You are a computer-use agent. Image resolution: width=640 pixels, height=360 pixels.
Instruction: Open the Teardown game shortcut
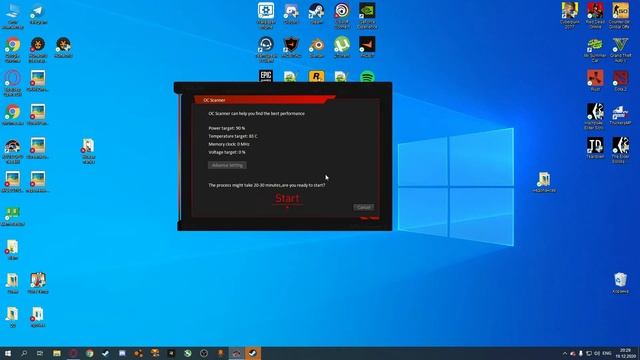(595, 148)
